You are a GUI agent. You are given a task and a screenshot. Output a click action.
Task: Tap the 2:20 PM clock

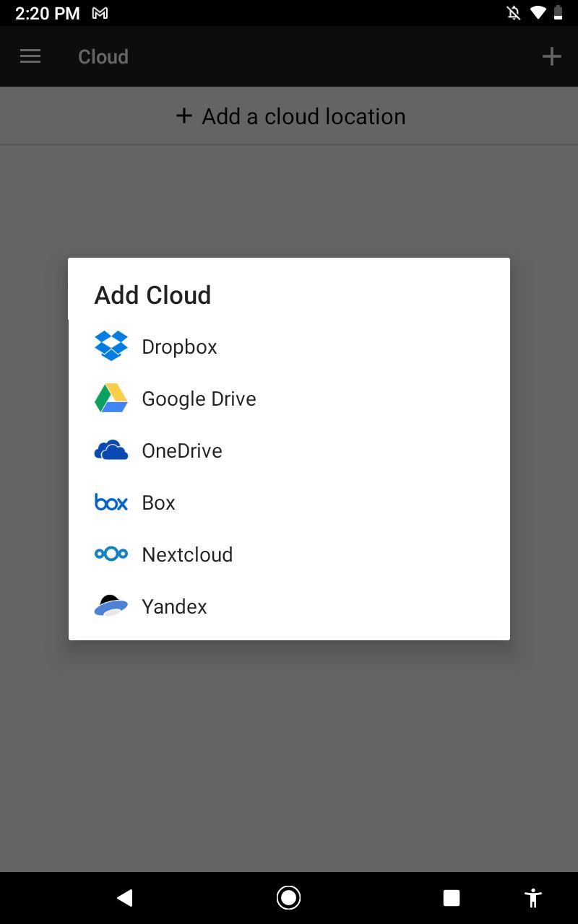click(x=48, y=13)
